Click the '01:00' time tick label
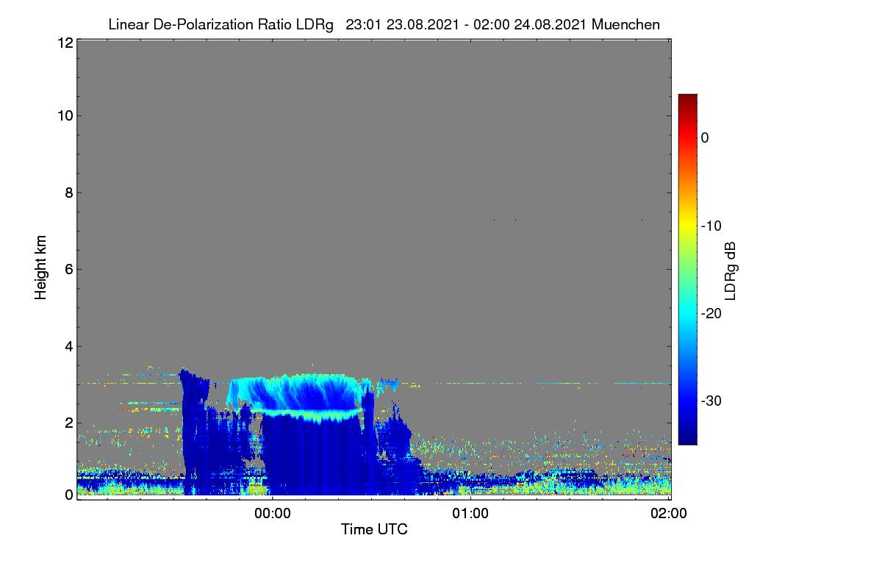The height and width of the screenshot is (588, 882). (470, 514)
